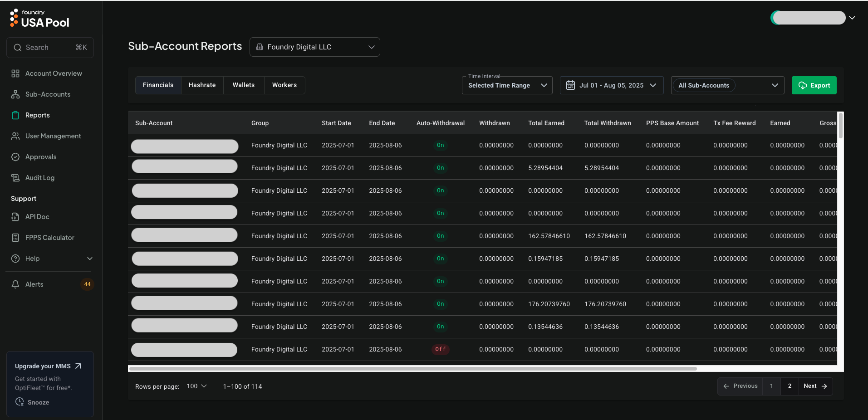Click the Off auto-withdrawal badge

pos(440,349)
